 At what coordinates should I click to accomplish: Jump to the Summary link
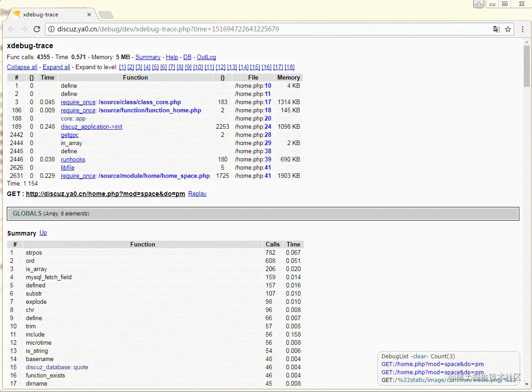(148, 57)
